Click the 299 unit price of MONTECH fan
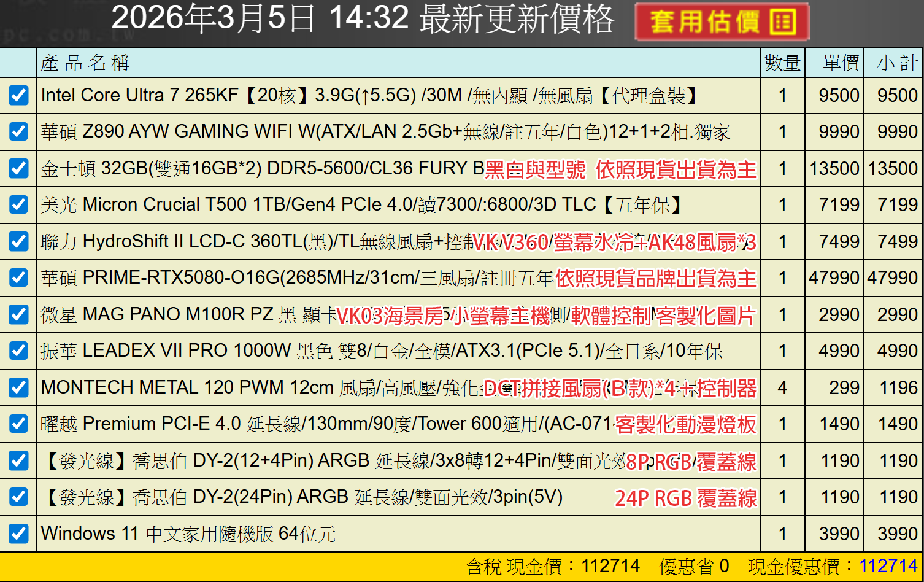 (844, 387)
